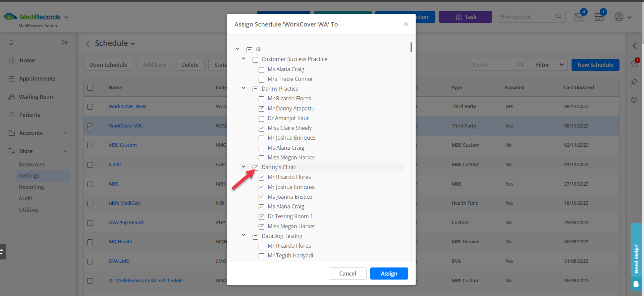The width and height of the screenshot is (644, 296).
Task: Toggle the All checkbox in dialog
Action: coord(249,50)
